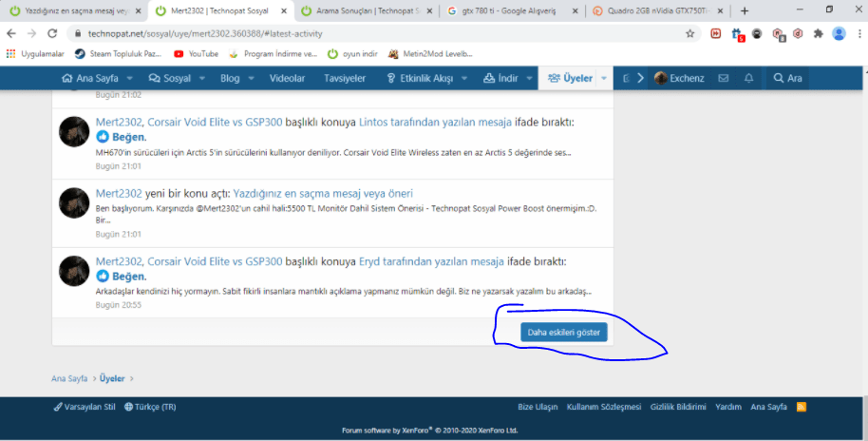Screen dimensions: 868x441
Task: Click the address bar URL field
Action: pos(382,34)
